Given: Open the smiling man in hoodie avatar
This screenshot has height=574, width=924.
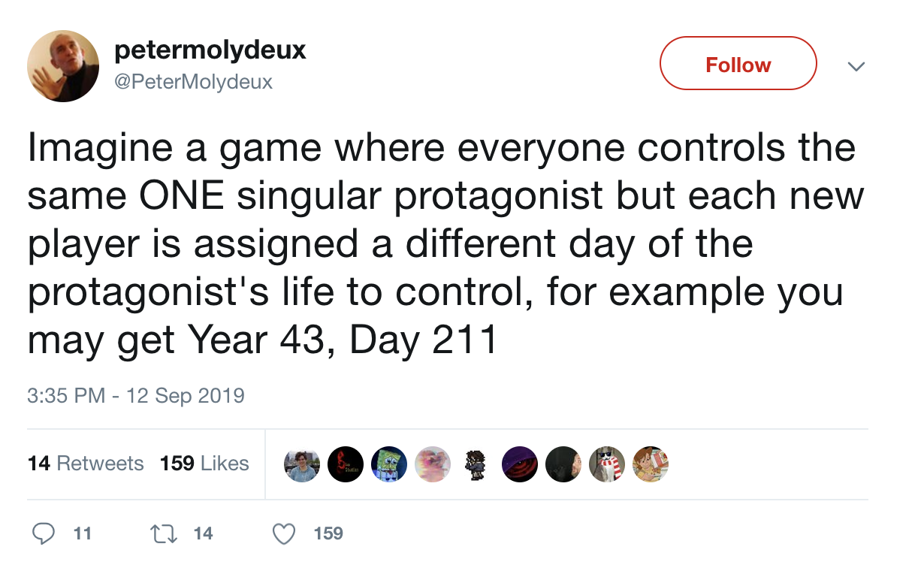Looking at the screenshot, I should coord(302,464).
